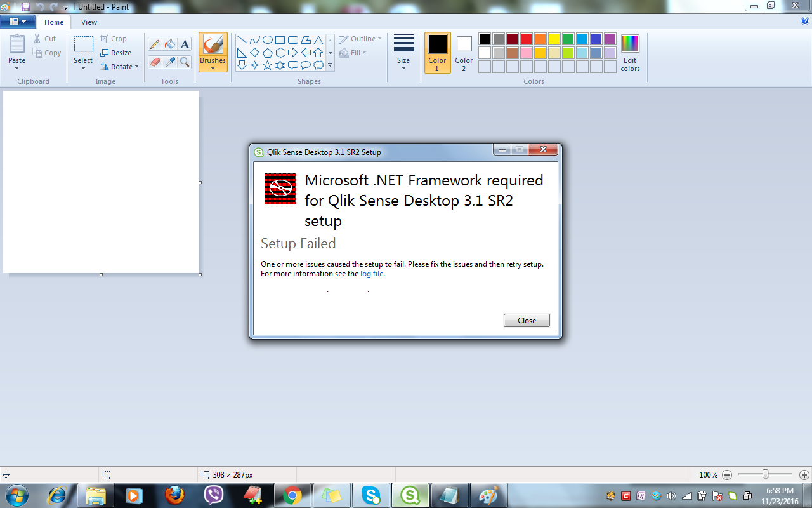Screen dimensions: 812x508
Task: Open the shape Outline dropdown
Action: coord(360,39)
